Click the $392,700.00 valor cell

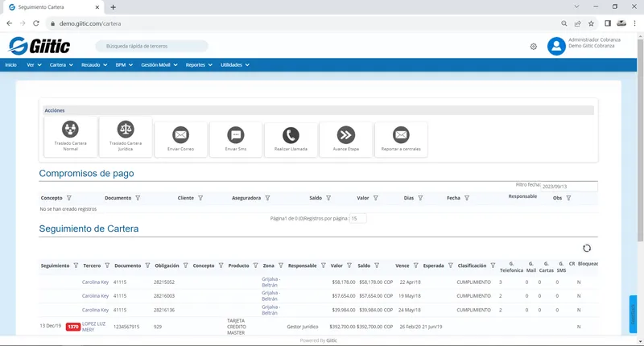click(x=342, y=327)
